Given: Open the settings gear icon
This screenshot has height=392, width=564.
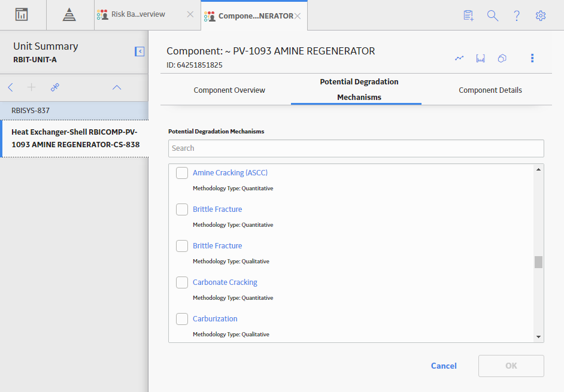Looking at the screenshot, I should click(540, 16).
